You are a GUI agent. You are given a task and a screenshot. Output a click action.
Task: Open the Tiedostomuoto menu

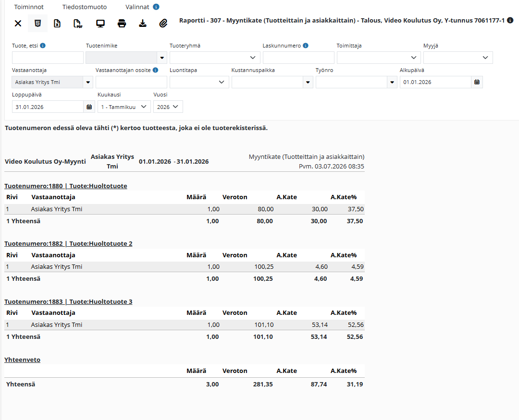pos(85,7)
